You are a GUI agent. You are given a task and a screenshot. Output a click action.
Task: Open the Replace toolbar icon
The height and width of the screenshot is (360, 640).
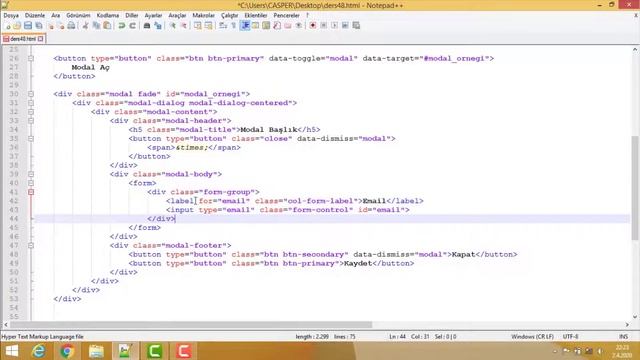(x=158, y=26)
